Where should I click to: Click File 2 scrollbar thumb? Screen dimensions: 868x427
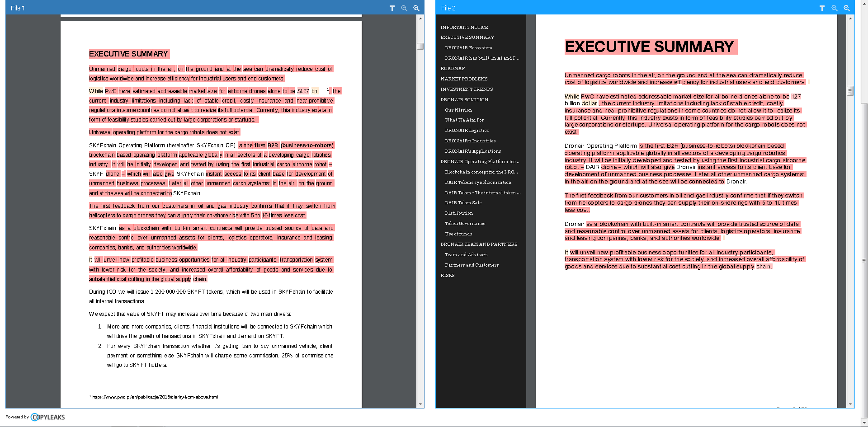[x=850, y=91]
